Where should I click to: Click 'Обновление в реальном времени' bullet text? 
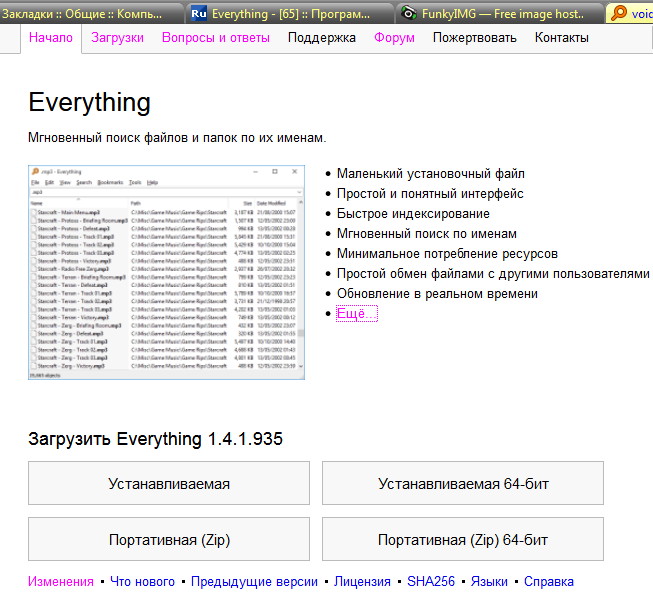click(x=437, y=293)
